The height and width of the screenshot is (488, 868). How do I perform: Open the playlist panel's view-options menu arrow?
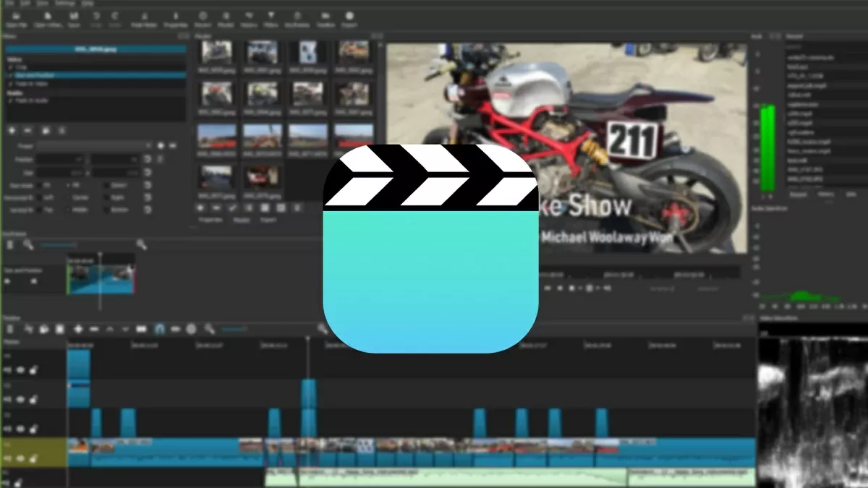(x=297, y=209)
